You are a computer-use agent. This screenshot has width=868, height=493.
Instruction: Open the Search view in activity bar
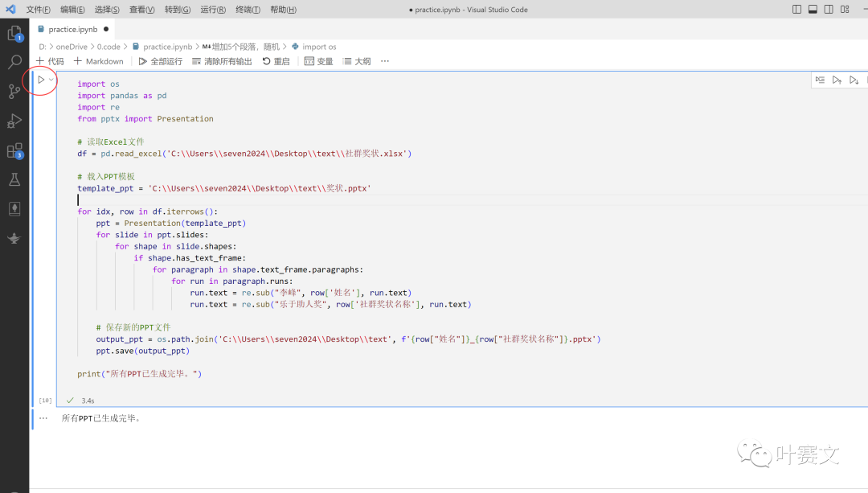point(14,62)
